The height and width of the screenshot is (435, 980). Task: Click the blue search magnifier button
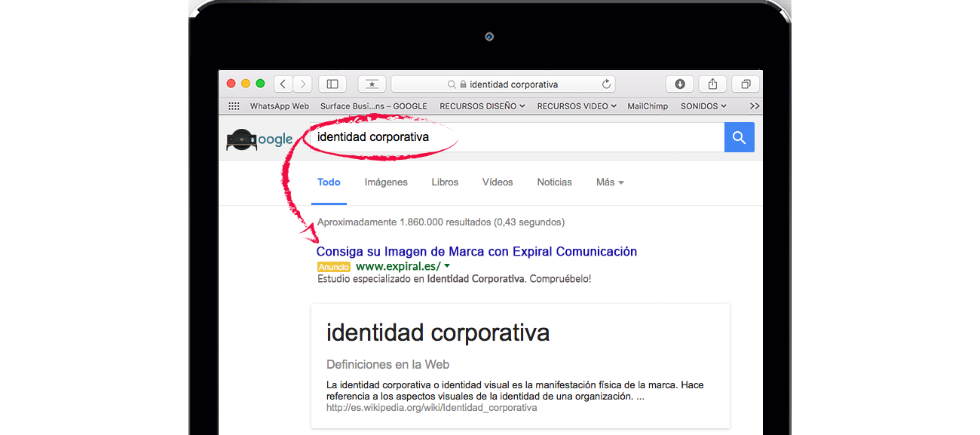click(x=740, y=137)
